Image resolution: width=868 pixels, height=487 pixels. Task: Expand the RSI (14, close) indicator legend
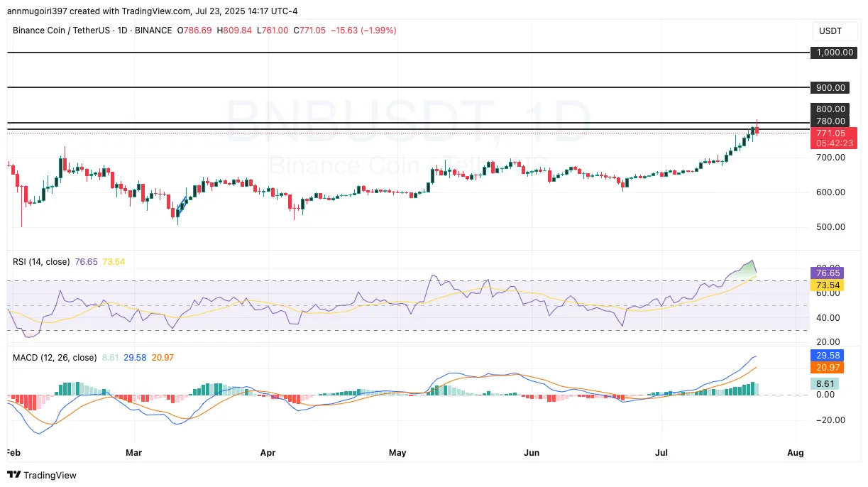click(x=41, y=261)
